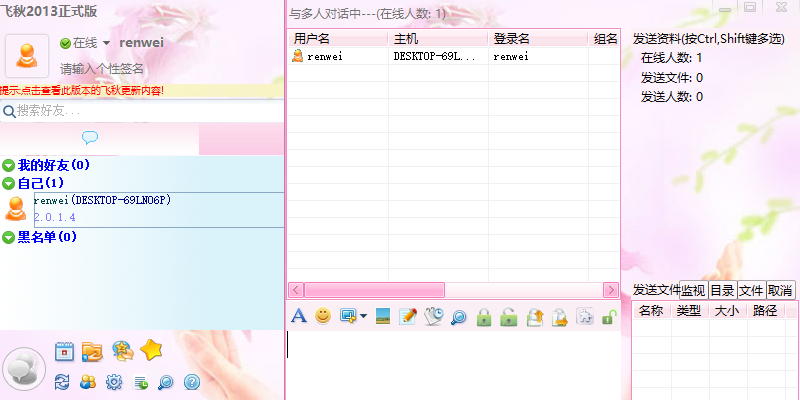Viewport: 800px width, 400px height.
Task: Open the screenshot tool dropdown arrow
Action: pos(363,317)
